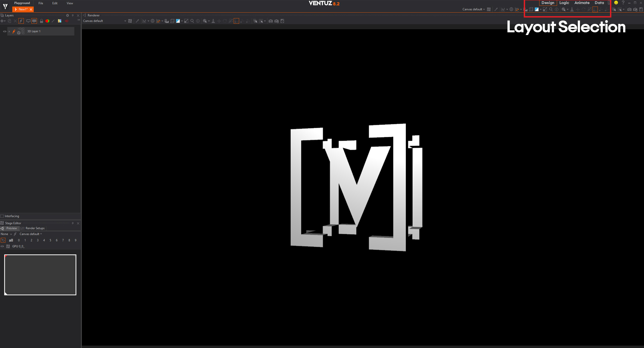Open the File menu
Image resolution: width=644 pixels, height=348 pixels.
(41, 3)
